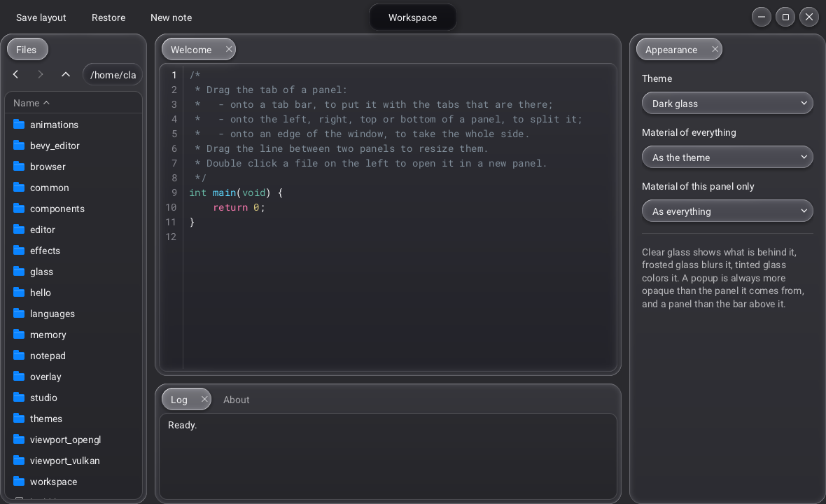The image size is (826, 504).
Task: Select the viewport_vulkan folder name
Action: point(65,461)
